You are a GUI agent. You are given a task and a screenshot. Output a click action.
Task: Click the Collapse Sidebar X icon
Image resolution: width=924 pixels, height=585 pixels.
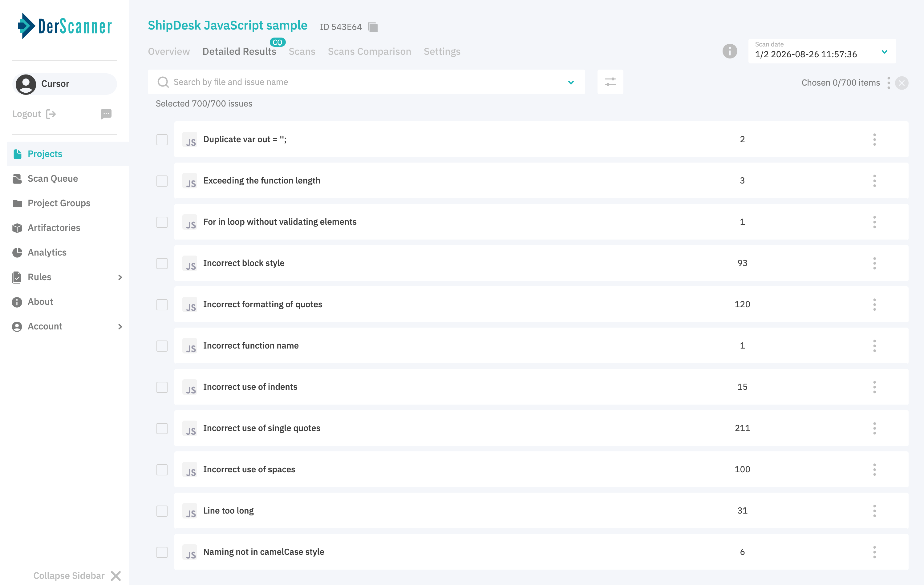point(116,575)
